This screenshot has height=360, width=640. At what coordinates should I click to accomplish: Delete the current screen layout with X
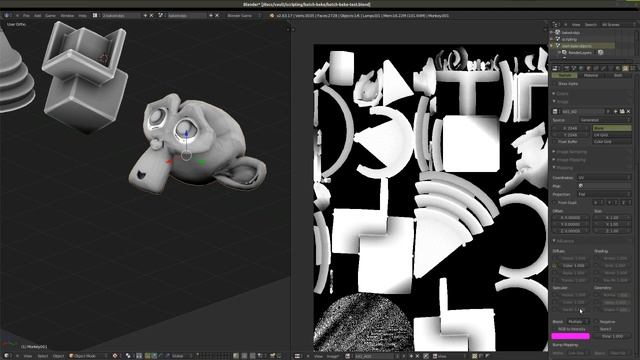[x=151, y=16]
